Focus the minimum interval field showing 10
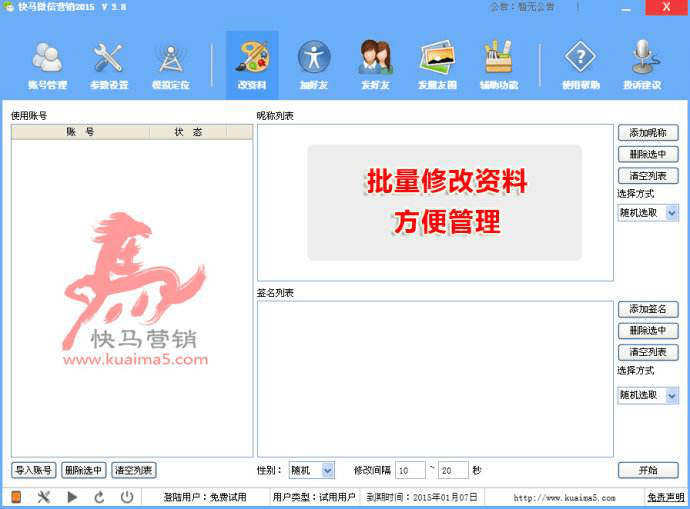 click(410, 470)
